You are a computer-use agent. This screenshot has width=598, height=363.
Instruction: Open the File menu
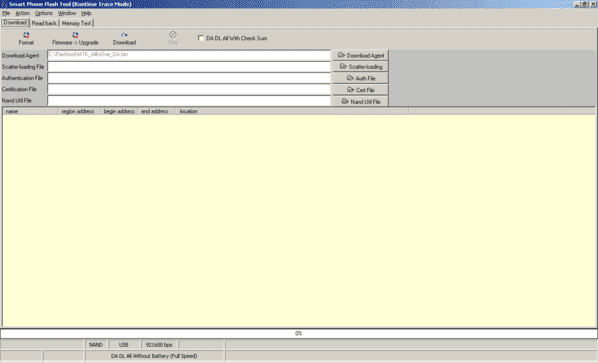6,13
